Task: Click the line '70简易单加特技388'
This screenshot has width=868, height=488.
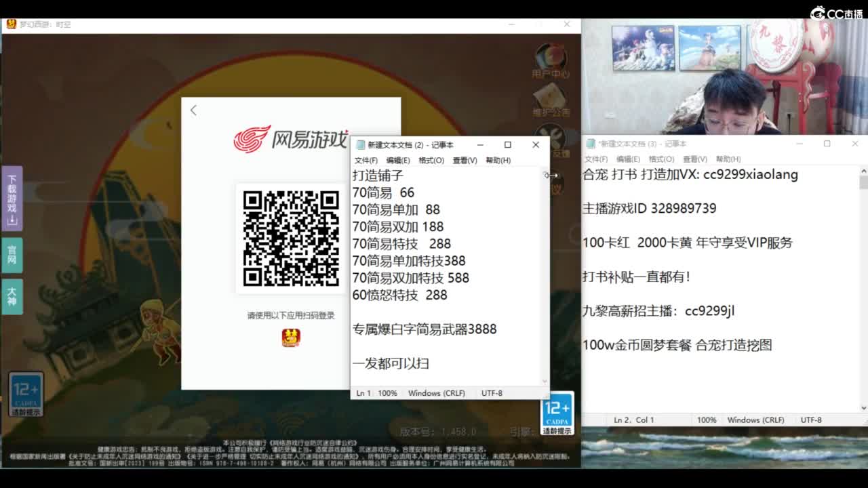Action: [409, 260]
